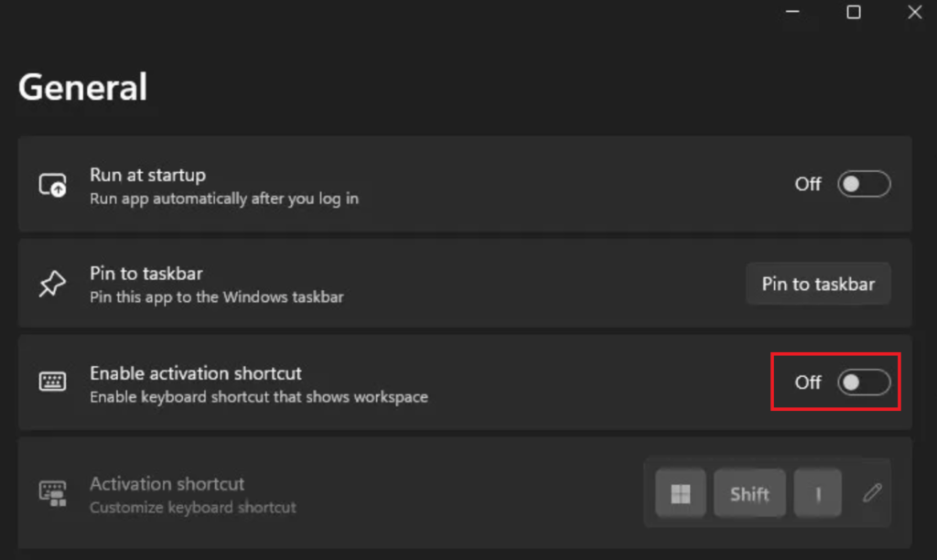Click the Run at startup icon

(x=54, y=184)
